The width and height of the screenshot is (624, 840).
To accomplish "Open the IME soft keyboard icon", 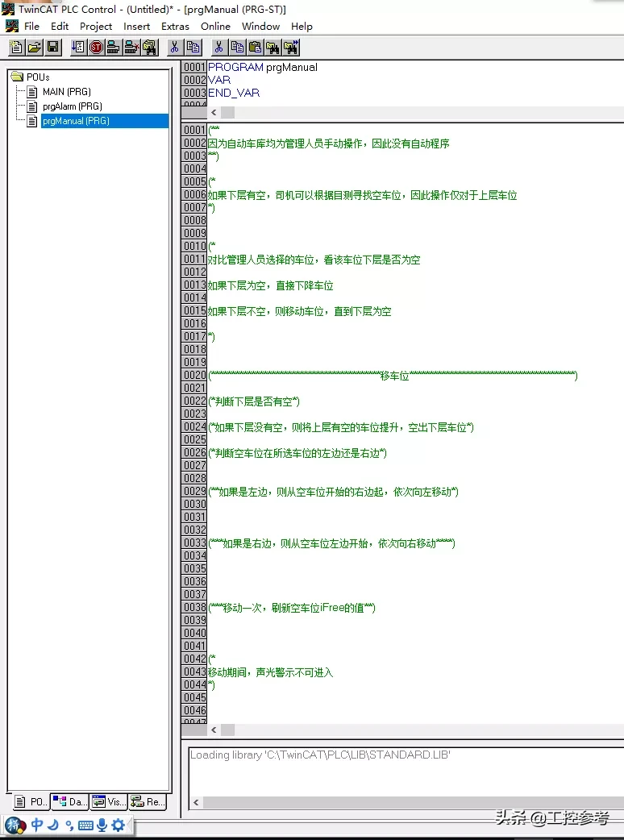I will pyautogui.click(x=85, y=825).
